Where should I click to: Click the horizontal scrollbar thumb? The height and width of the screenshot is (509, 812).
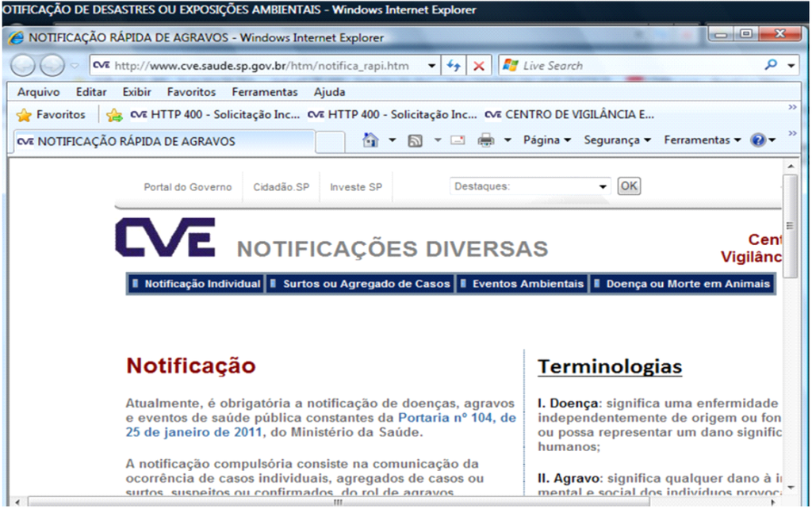[x=339, y=502]
